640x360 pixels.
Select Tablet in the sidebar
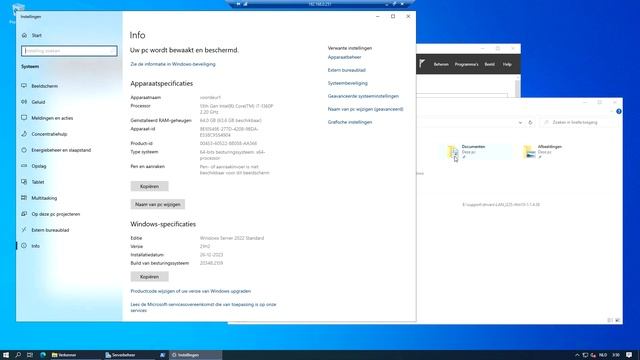coord(38,182)
